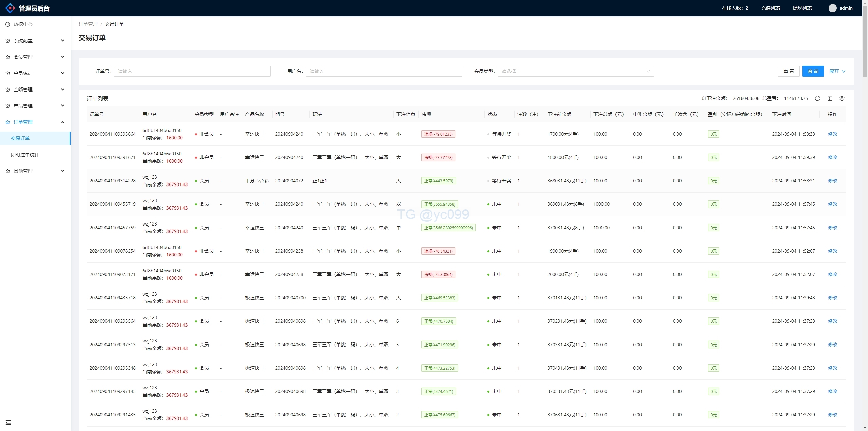Click the 订单管理 sidebar icon
This screenshot has height=431, width=868.
[8, 122]
